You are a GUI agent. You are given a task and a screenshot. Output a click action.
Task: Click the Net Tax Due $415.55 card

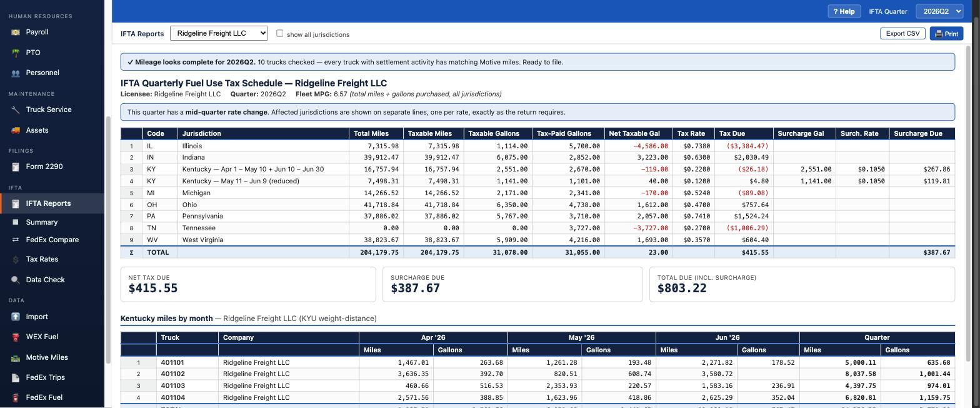[248, 284]
